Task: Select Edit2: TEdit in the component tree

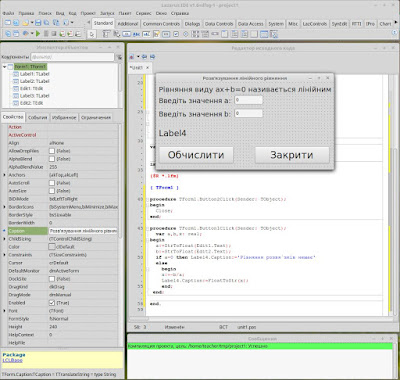Action: pos(31,103)
